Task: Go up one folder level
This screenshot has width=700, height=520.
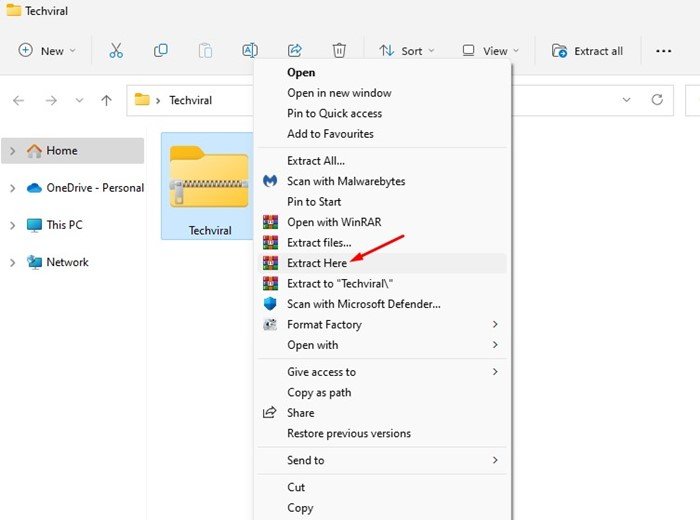Action: click(106, 100)
